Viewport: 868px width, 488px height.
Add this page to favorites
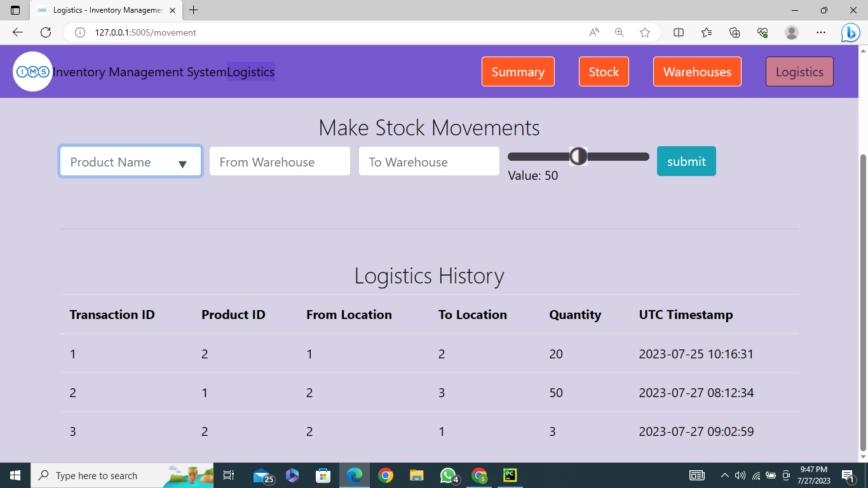click(x=645, y=32)
